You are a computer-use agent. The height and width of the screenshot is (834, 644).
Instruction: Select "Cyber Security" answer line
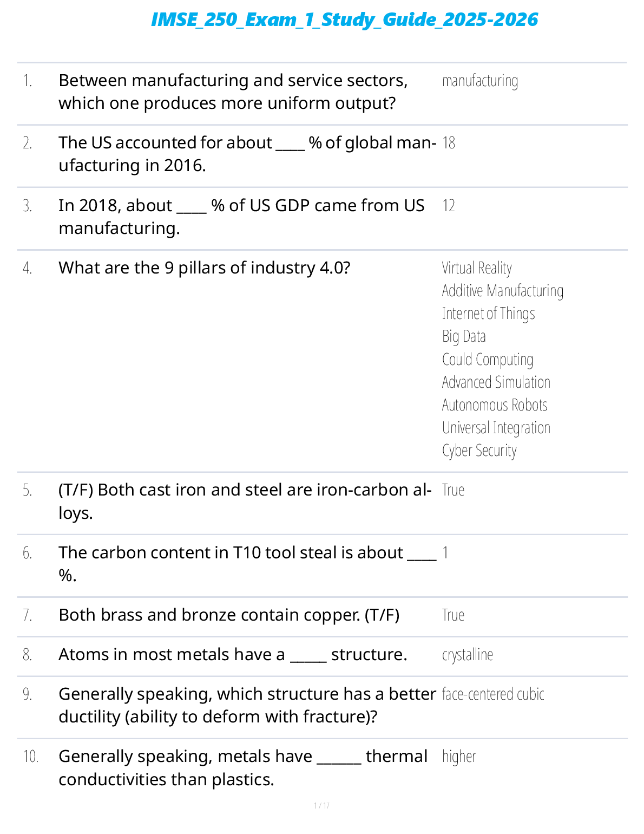479,451
